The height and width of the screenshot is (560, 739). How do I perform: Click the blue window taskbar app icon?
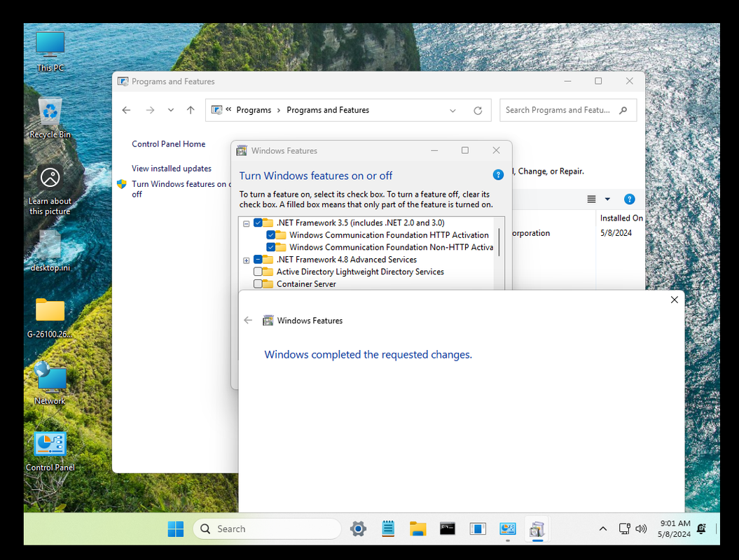(478, 529)
